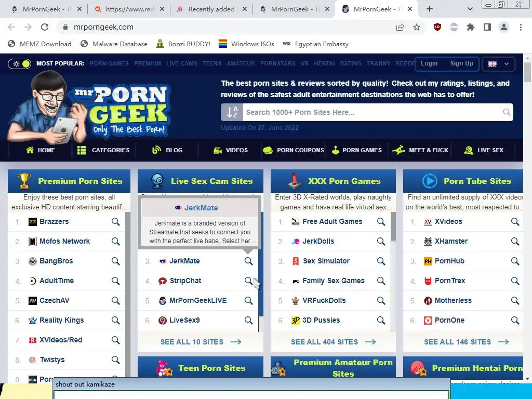The image size is (532, 399).
Task: Open Chrome three-dot menu
Action: 521,27
